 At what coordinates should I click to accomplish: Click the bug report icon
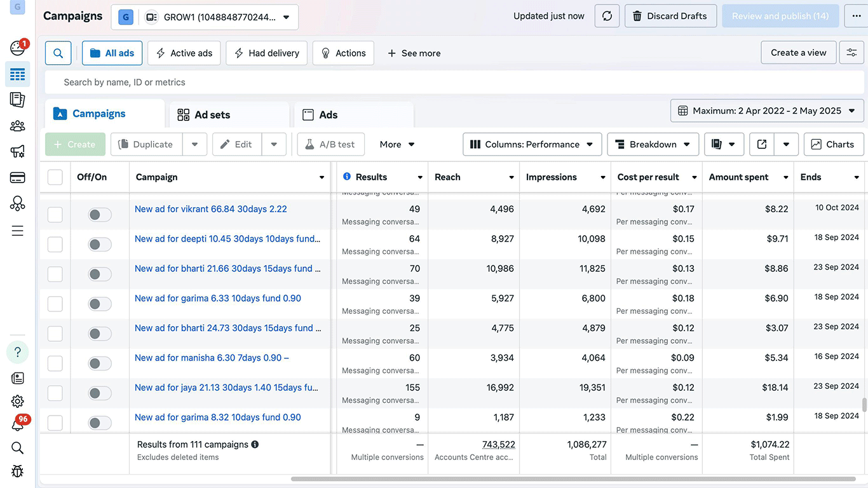coord(18,471)
